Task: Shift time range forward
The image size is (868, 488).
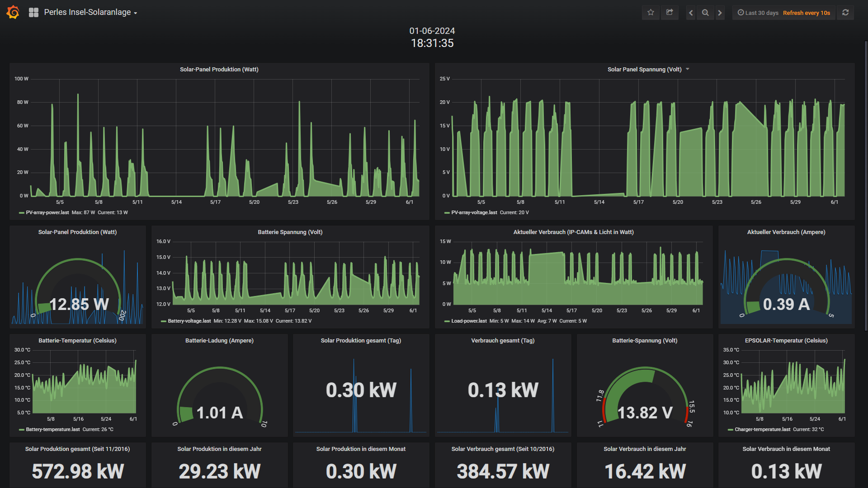Action: pos(720,13)
